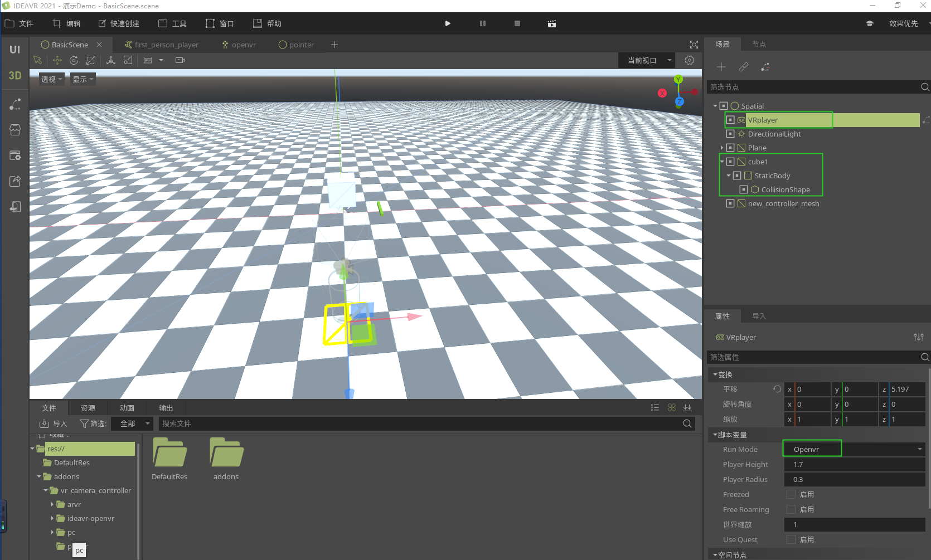Switch to the 节点 tab
Image resolution: width=931 pixels, height=560 pixels.
coord(759,44)
